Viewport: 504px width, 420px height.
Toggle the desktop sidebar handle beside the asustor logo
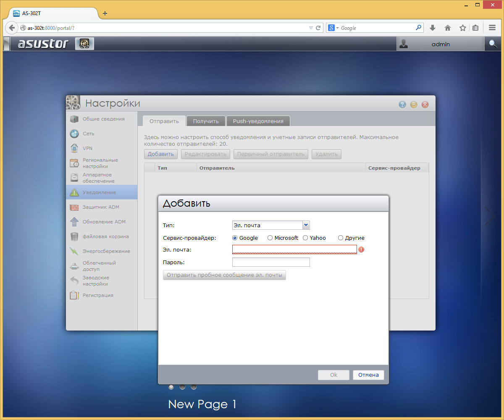click(x=7, y=44)
